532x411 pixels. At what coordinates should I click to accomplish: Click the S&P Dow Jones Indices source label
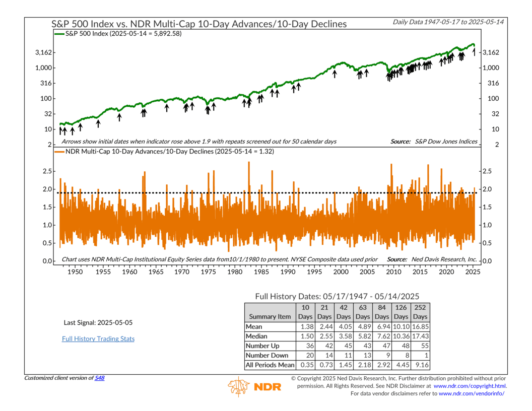pos(434,142)
